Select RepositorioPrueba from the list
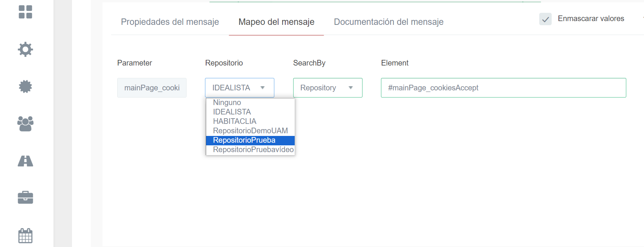This screenshot has height=247, width=644. pyautogui.click(x=244, y=140)
